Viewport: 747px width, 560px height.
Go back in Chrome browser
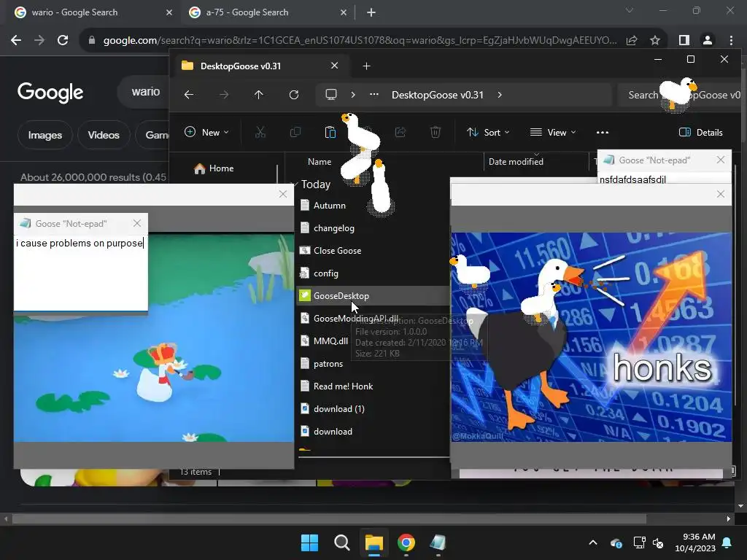pos(16,41)
